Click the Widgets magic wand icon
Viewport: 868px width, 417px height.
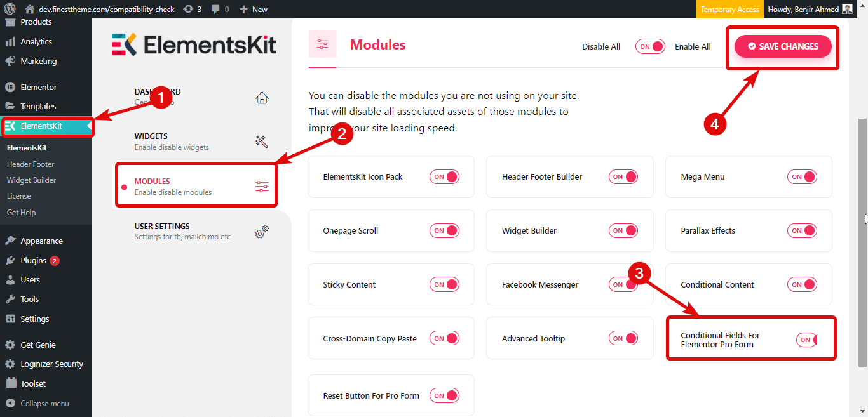262,142
